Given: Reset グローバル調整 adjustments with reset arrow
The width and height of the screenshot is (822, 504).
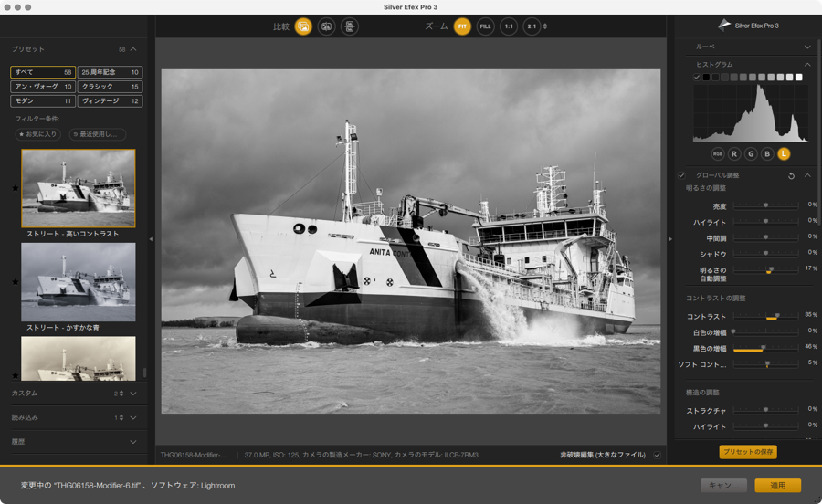Looking at the screenshot, I should click(x=791, y=175).
